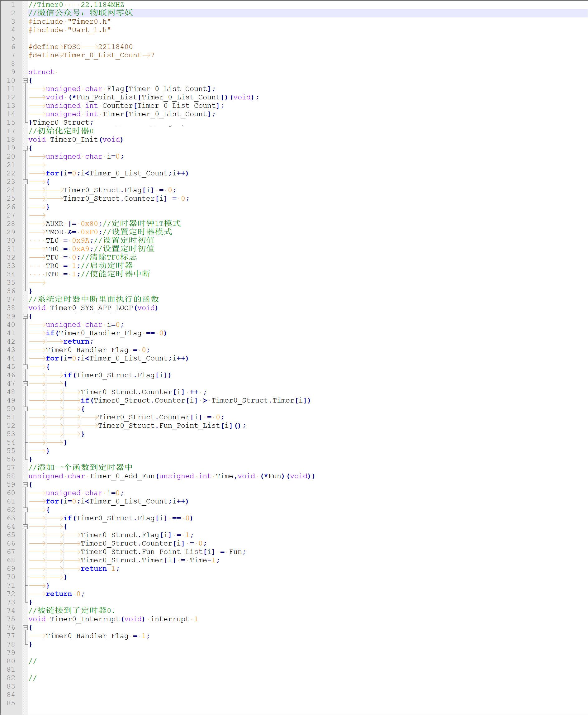Image resolution: width=588 pixels, height=715 pixels.
Task: Click the "void Timer0_SYS_APP_LOOP(void)" function header
Action: [x=93, y=308]
